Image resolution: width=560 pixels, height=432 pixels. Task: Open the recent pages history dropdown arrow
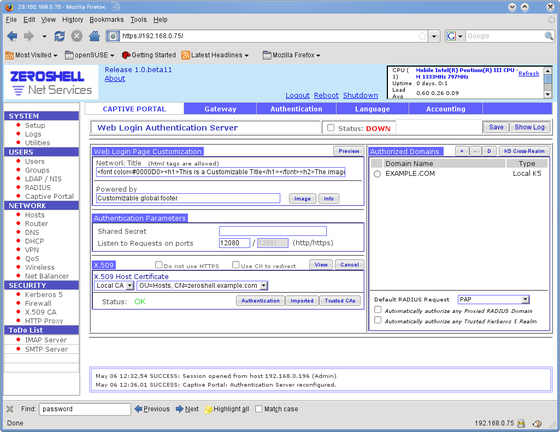tap(44, 36)
